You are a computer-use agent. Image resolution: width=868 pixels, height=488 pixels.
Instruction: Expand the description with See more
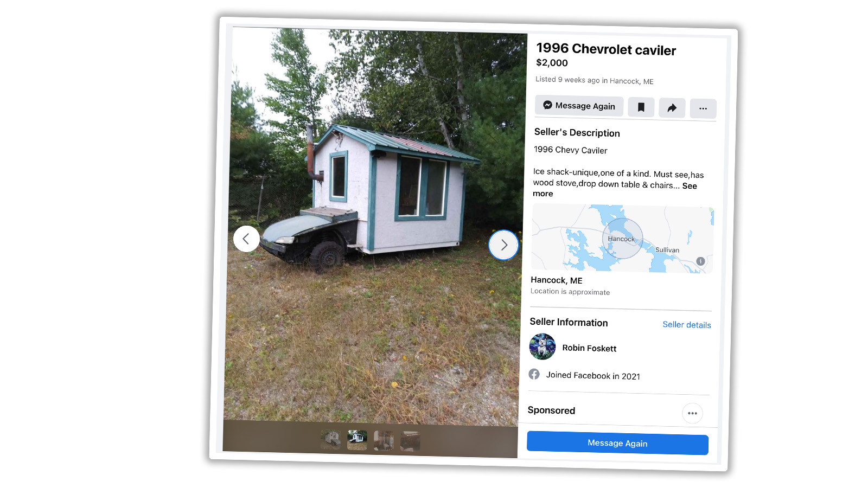tap(615, 190)
